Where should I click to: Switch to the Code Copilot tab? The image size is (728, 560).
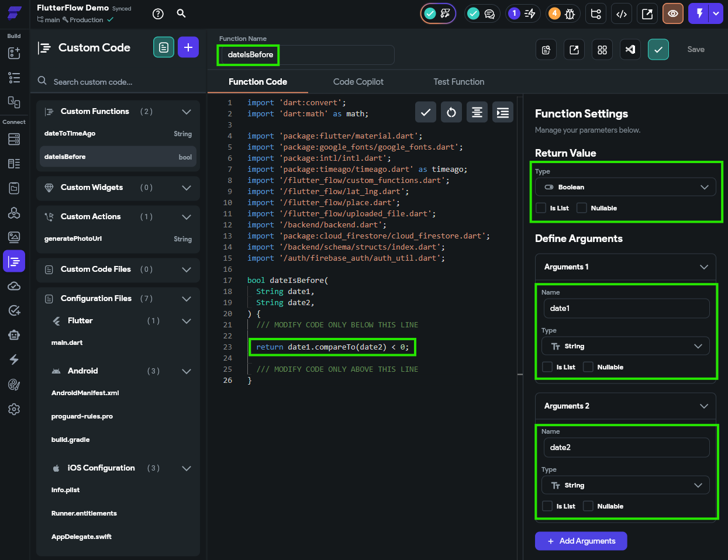coord(358,82)
